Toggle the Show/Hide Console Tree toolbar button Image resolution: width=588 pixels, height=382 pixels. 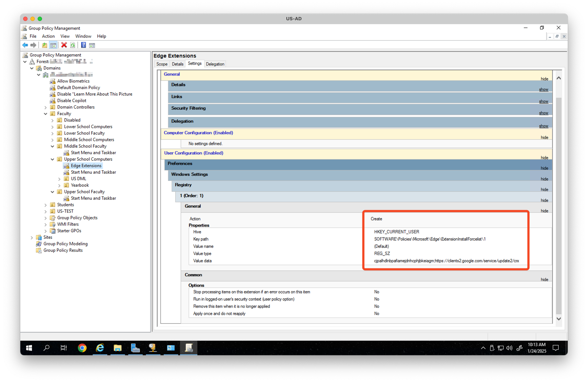click(x=53, y=45)
